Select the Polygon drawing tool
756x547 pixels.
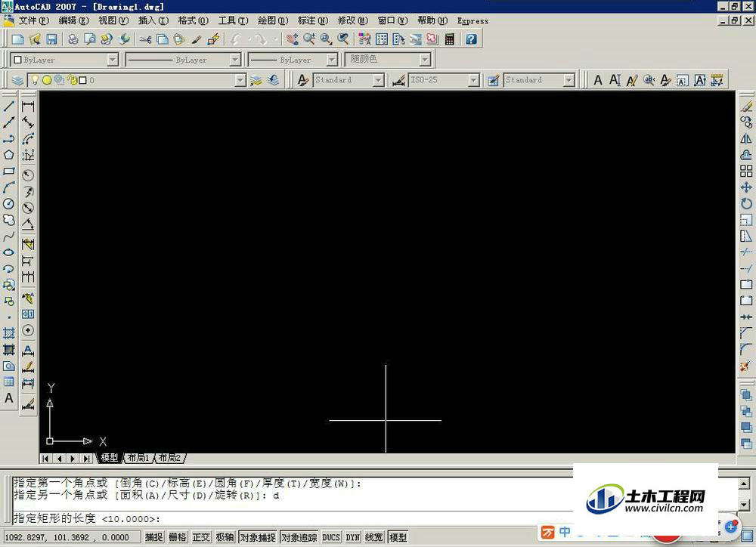tap(8, 155)
